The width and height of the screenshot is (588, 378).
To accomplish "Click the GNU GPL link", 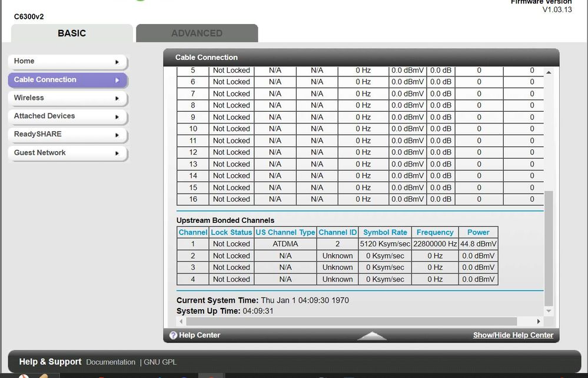I will click(160, 362).
